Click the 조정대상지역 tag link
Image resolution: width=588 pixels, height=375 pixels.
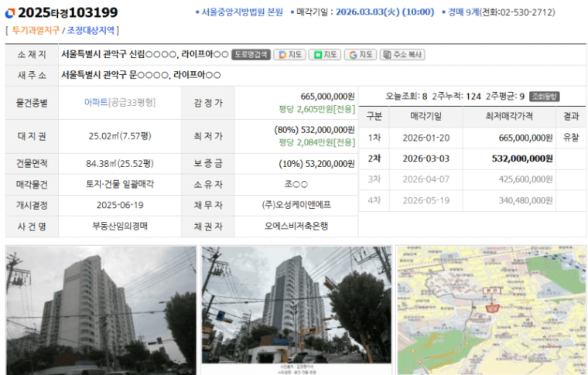point(92,30)
